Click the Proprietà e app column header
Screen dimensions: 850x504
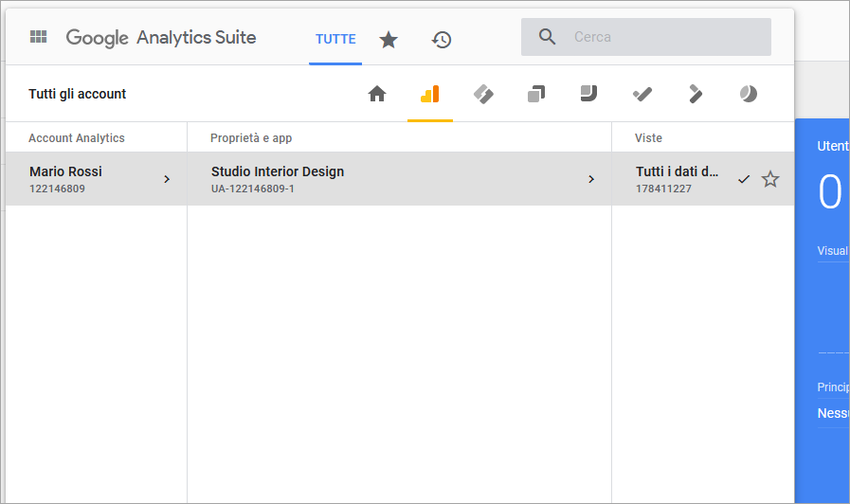(251, 138)
